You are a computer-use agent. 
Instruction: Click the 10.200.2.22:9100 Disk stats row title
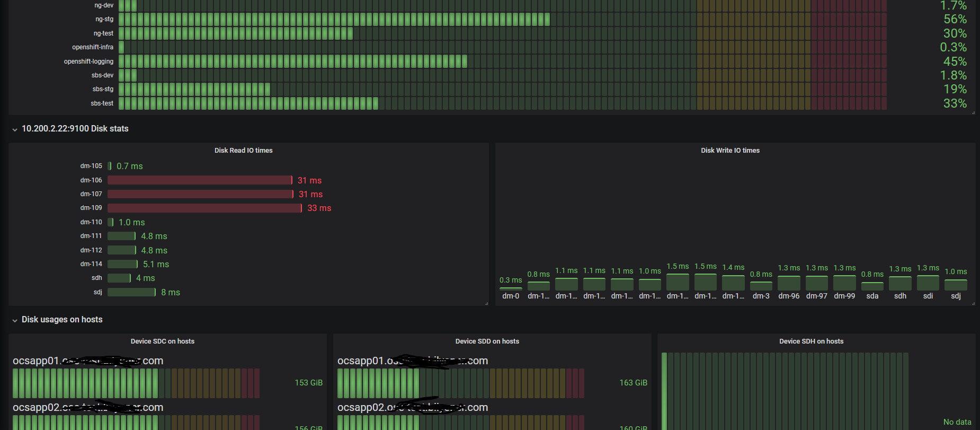pos(75,129)
